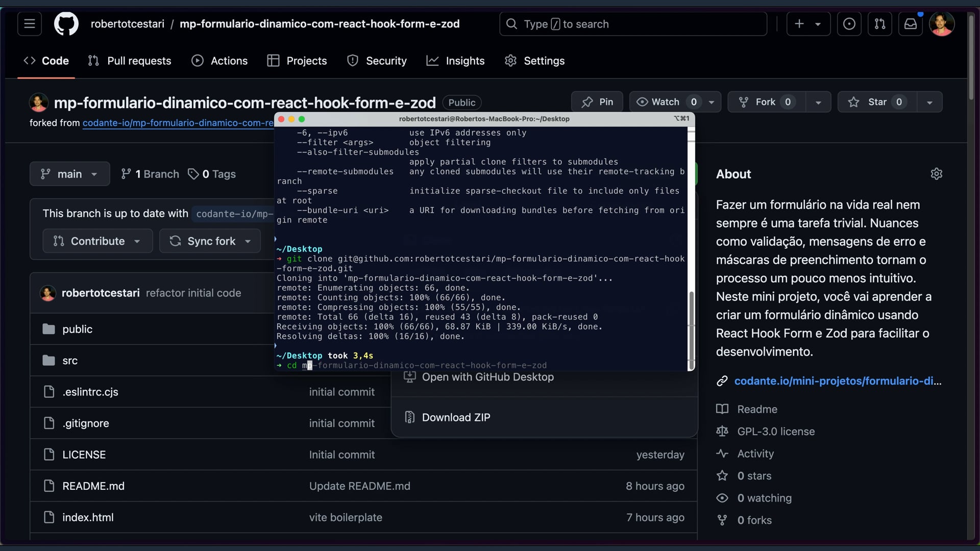The image size is (980, 551).
Task: Open the LICENSE file
Action: click(84, 455)
